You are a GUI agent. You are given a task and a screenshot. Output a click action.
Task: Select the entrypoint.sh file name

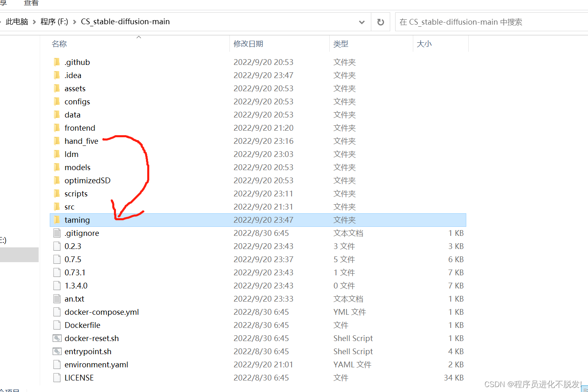tap(88, 351)
